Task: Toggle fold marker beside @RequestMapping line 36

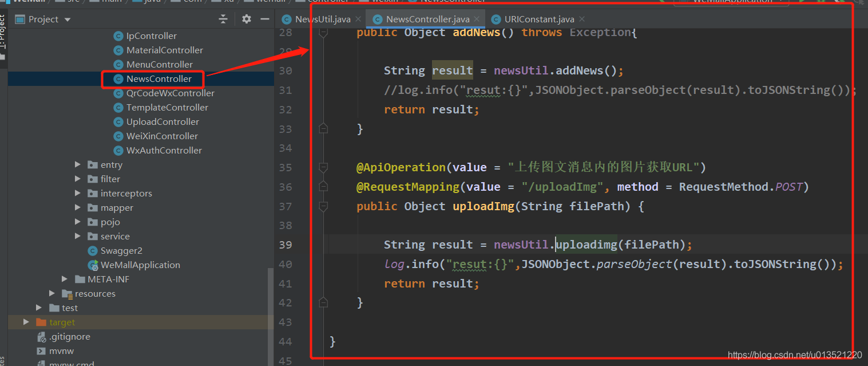Action: (323, 187)
